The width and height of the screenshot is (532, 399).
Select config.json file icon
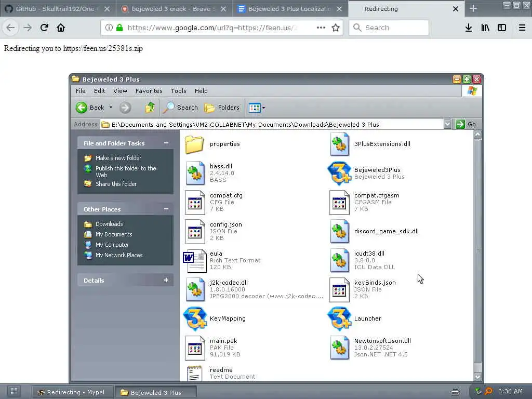pos(195,232)
